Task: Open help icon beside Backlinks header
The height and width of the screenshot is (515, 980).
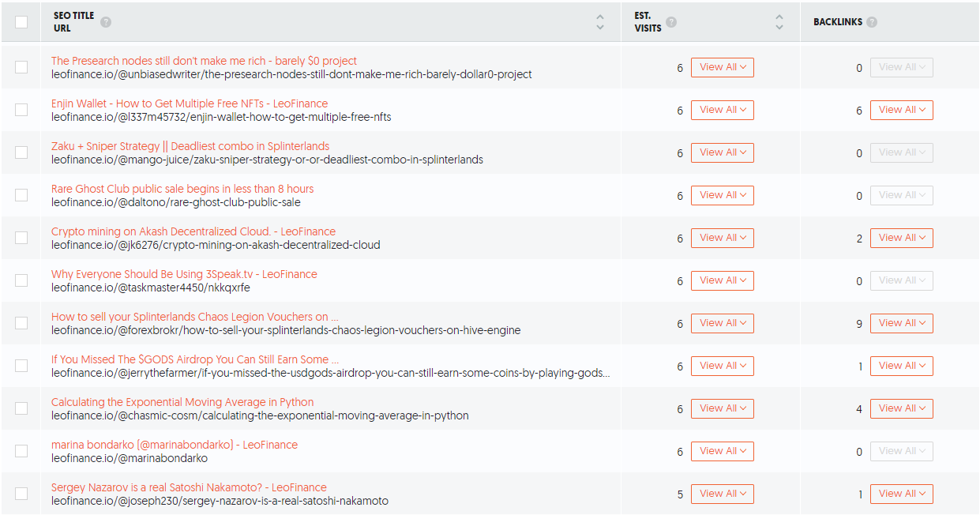Action: point(872,22)
